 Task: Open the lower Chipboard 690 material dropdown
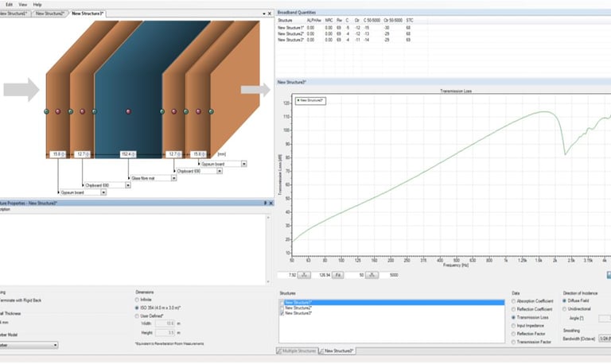tap(127, 185)
